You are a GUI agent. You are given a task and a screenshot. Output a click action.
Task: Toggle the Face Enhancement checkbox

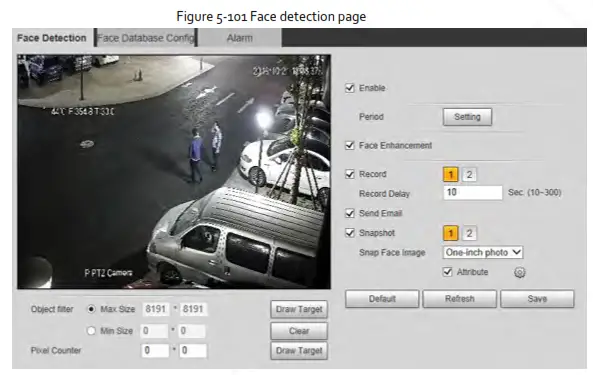pyautogui.click(x=350, y=146)
